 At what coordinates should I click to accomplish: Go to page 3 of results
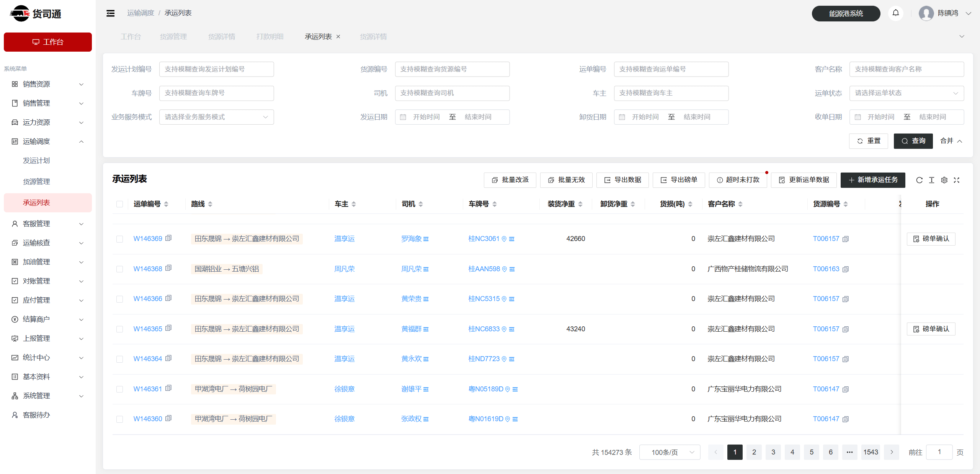tap(773, 452)
